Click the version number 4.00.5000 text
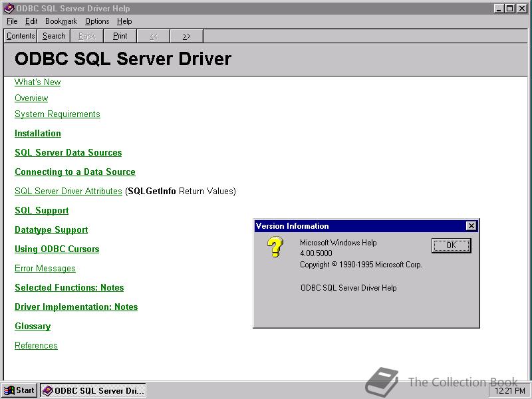 (316, 253)
